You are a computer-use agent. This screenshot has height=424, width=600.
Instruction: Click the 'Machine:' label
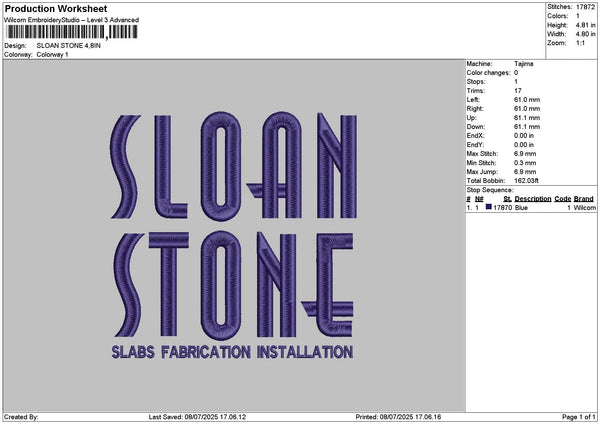pos(479,64)
